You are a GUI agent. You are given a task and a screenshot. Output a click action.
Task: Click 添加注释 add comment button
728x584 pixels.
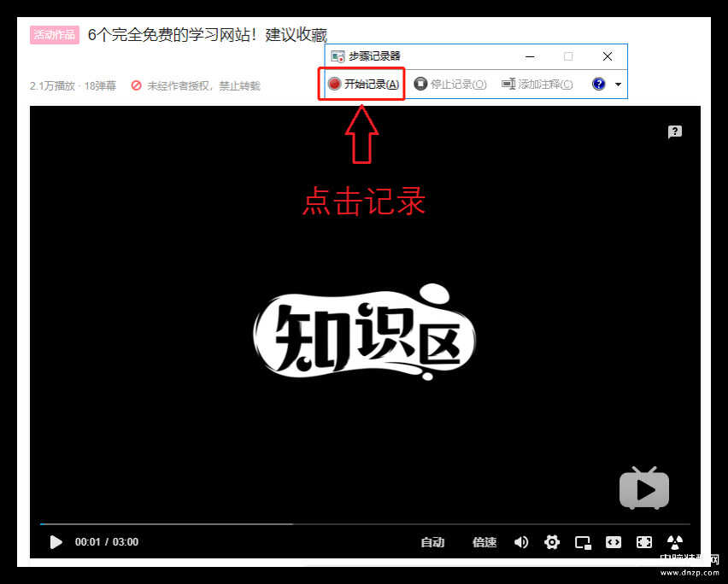click(537, 85)
